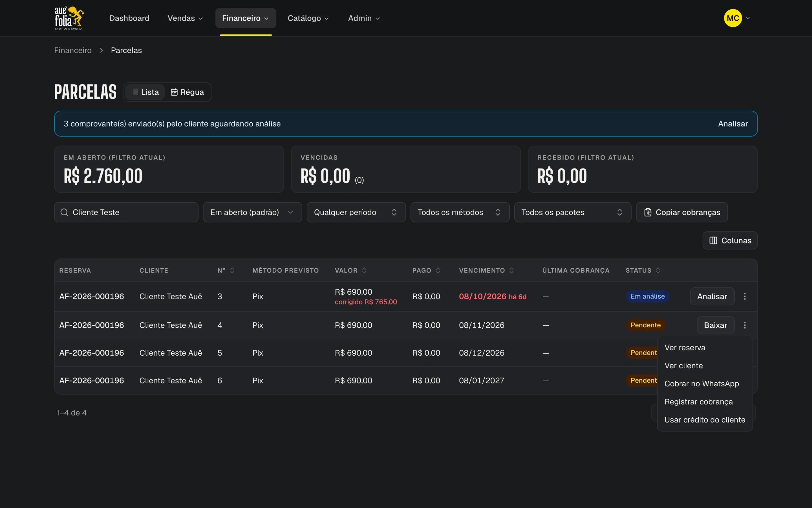
Task: Click Copiar cobranças button
Action: click(x=681, y=212)
